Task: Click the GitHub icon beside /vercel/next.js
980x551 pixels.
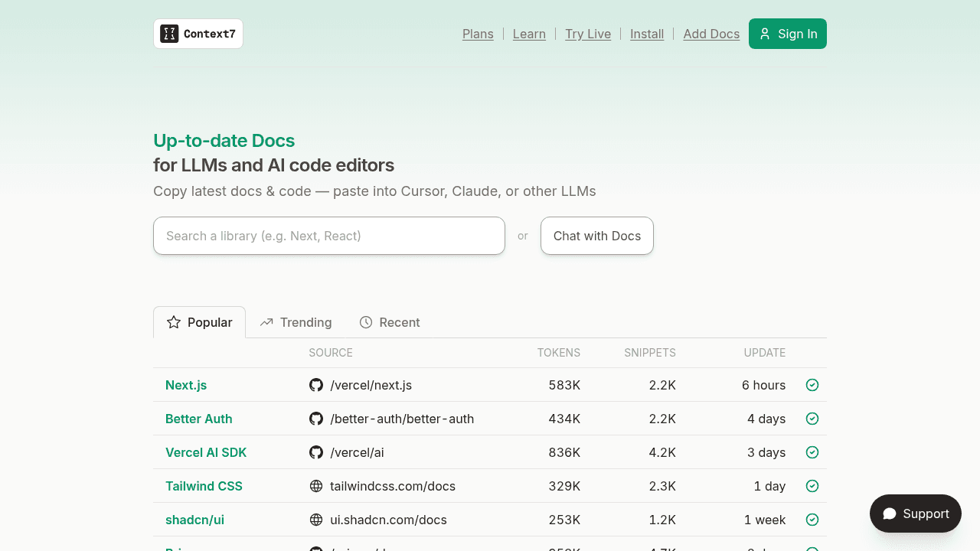Action: (316, 385)
